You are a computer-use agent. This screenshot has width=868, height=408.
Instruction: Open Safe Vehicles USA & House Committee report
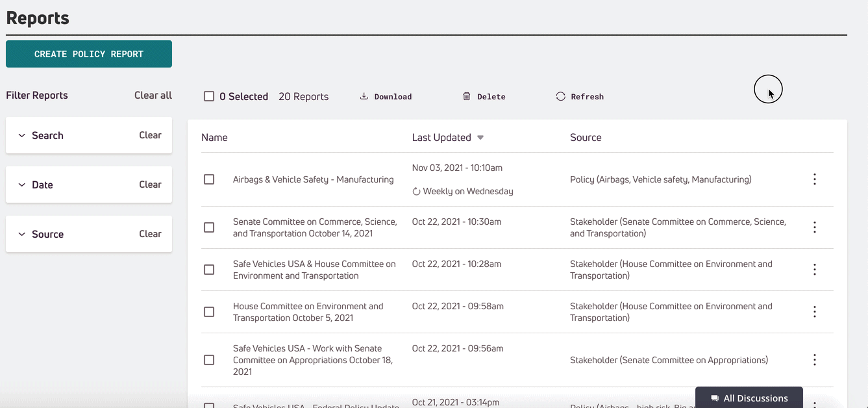coord(314,270)
